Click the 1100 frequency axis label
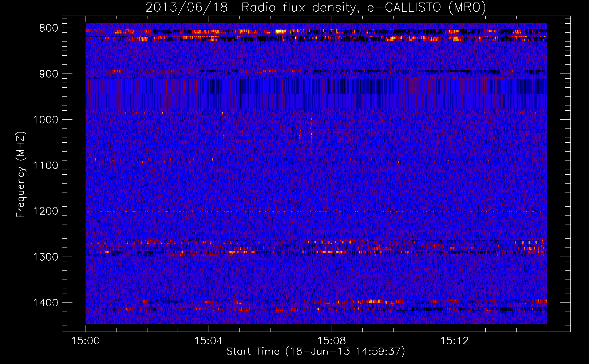This screenshot has height=364, width=589. [x=46, y=166]
